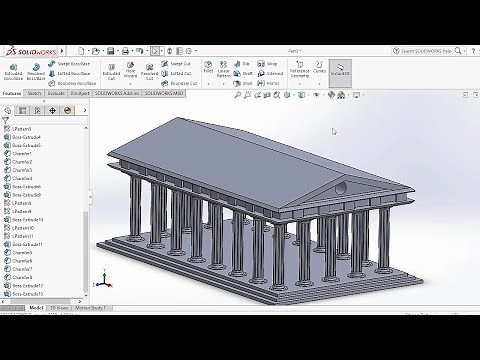Select the Shell feature
480x360 pixels.
243,83
